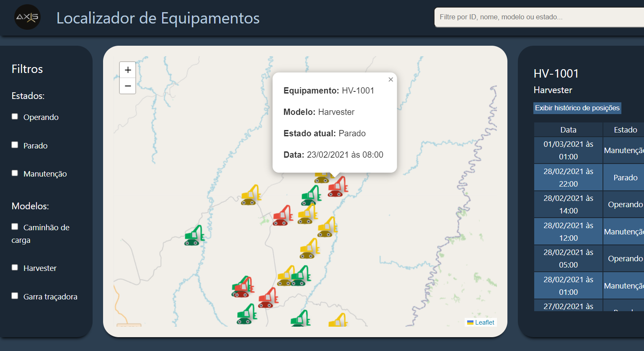Zoom in using the + map control
The height and width of the screenshot is (351, 644).
(x=127, y=70)
